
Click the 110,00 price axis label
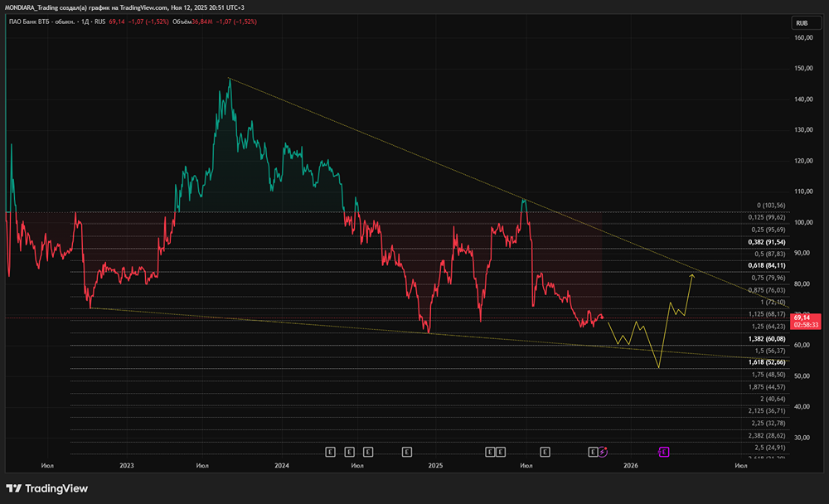click(803, 191)
